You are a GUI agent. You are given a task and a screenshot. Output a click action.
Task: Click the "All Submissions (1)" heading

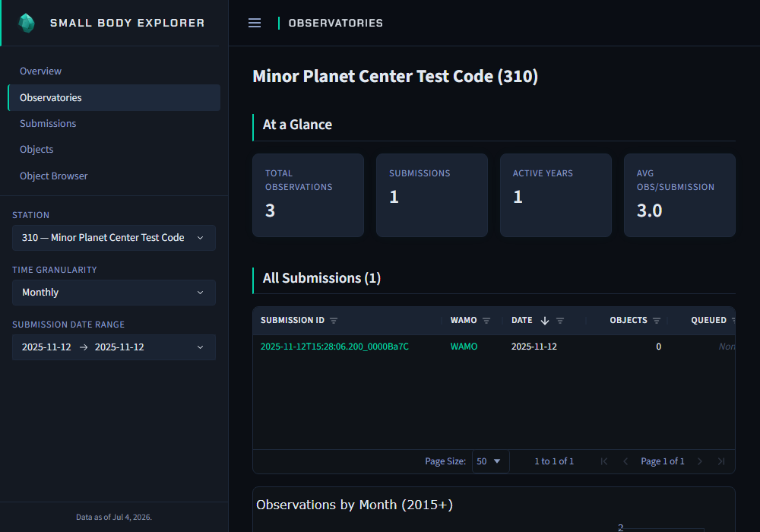tap(321, 278)
